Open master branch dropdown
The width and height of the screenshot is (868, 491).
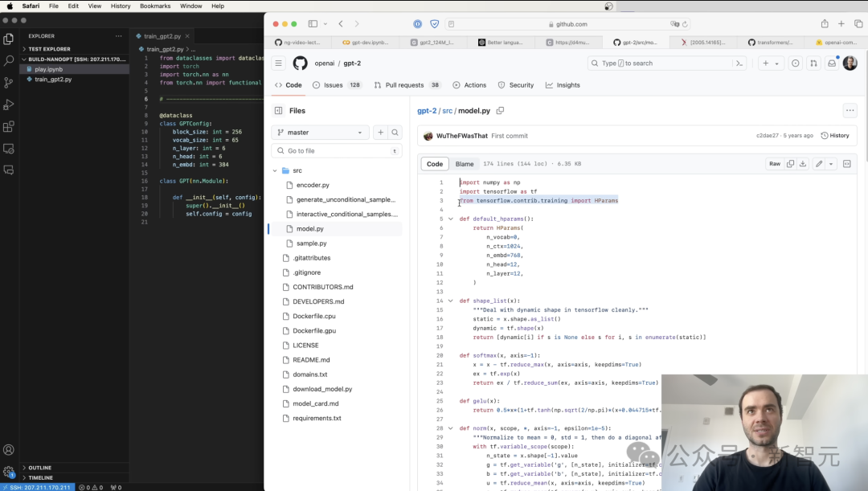(320, 133)
